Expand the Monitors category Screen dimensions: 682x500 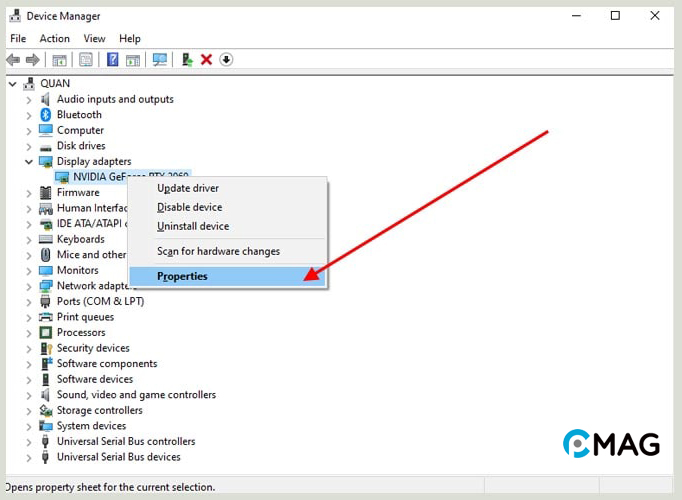pyautogui.click(x=29, y=271)
